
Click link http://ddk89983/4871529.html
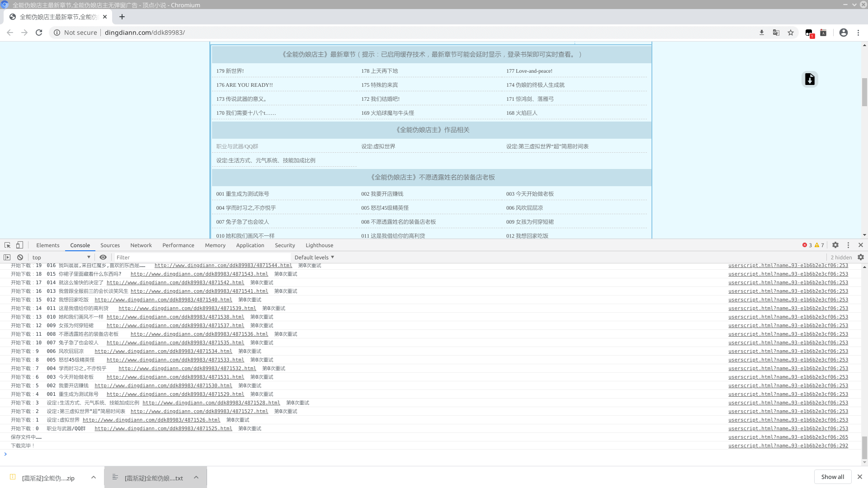(x=175, y=394)
